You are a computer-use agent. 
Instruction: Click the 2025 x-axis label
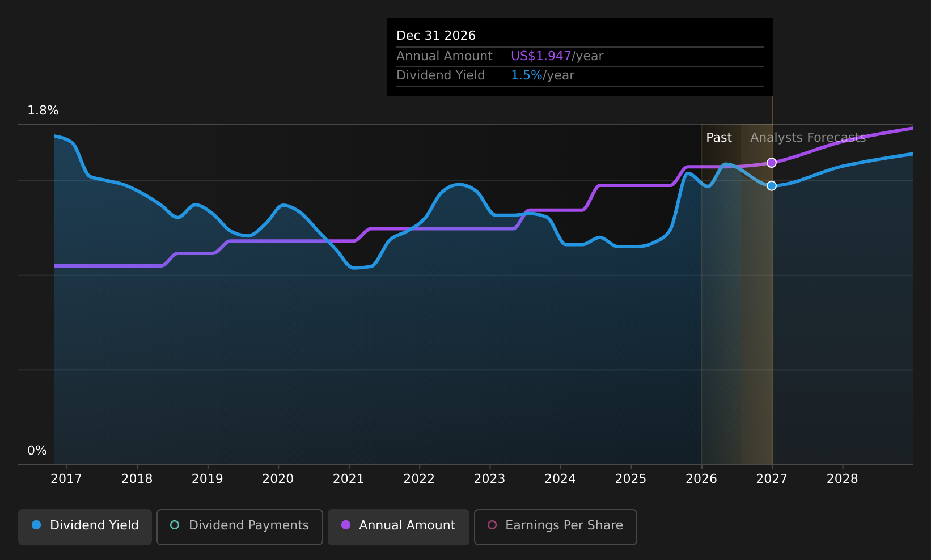pyautogui.click(x=631, y=479)
